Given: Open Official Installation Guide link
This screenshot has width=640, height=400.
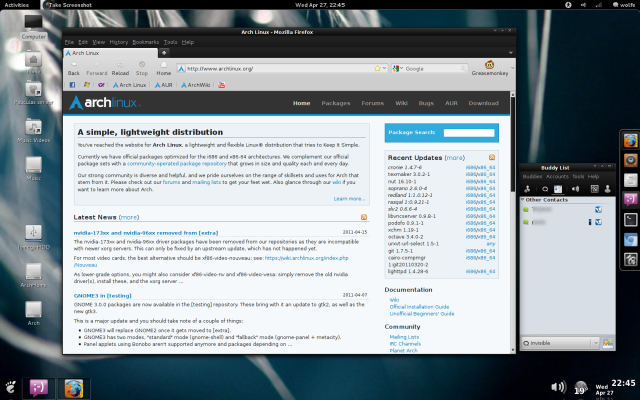Looking at the screenshot, I should [x=419, y=307].
